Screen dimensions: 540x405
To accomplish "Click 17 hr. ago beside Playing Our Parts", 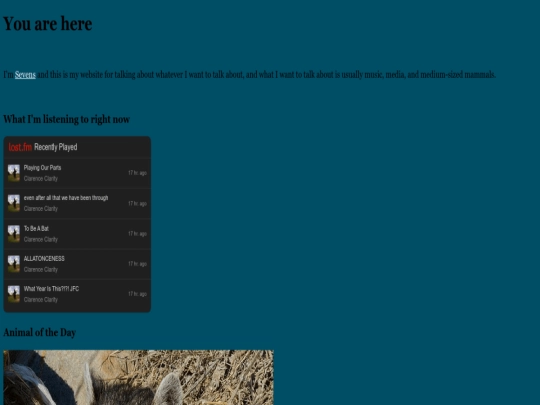I will 137,173.
